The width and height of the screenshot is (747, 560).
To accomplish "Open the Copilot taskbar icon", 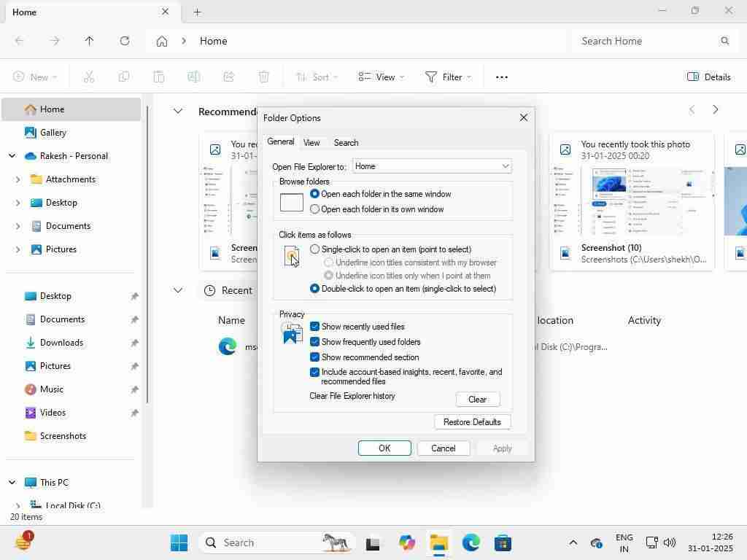I will pos(406,542).
